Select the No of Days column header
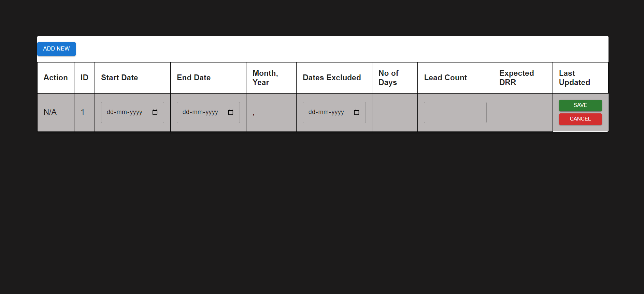The width and height of the screenshot is (644, 294). coord(388,78)
